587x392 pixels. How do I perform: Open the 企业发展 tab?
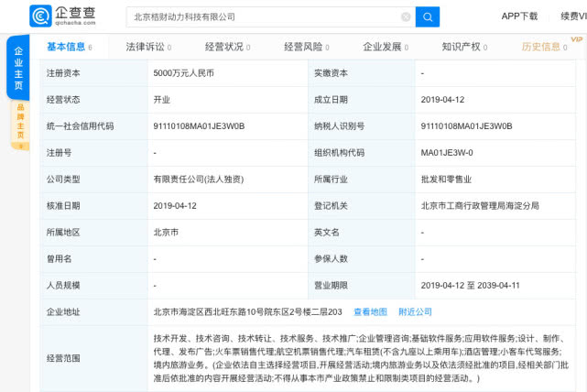(x=382, y=47)
